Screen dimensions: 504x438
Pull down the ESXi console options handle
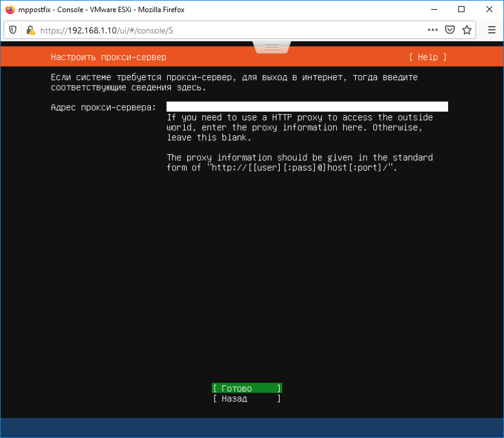[x=271, y=46]
